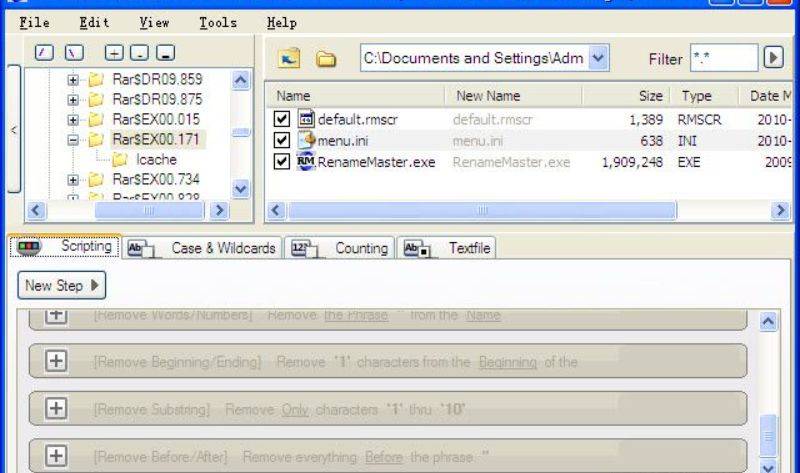This screenshot has height=473, width=800.
Task: Expand the Rar$EX00.734 tree node
Action: coord(73,180)
